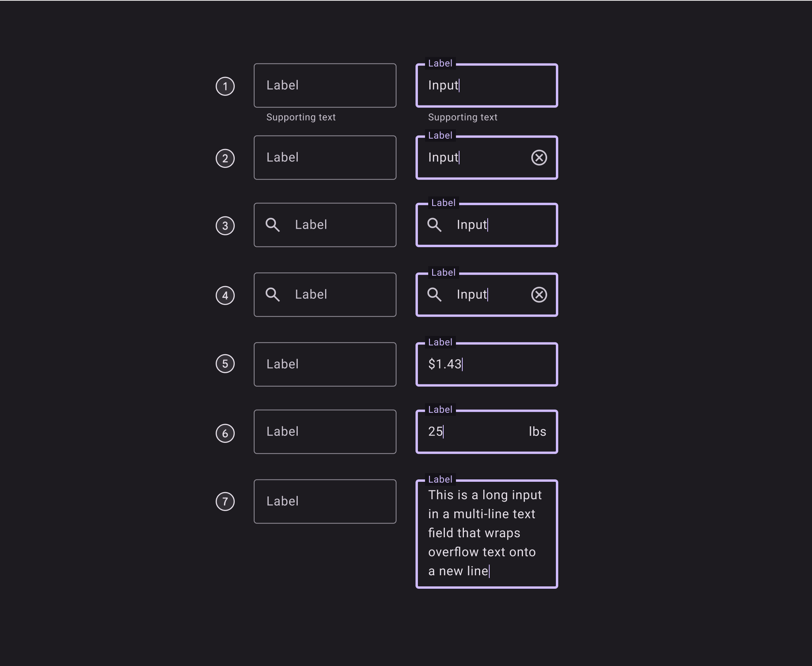Click the search icon in row 4 focused field
812x666 pixels.
tap(435, 294)
